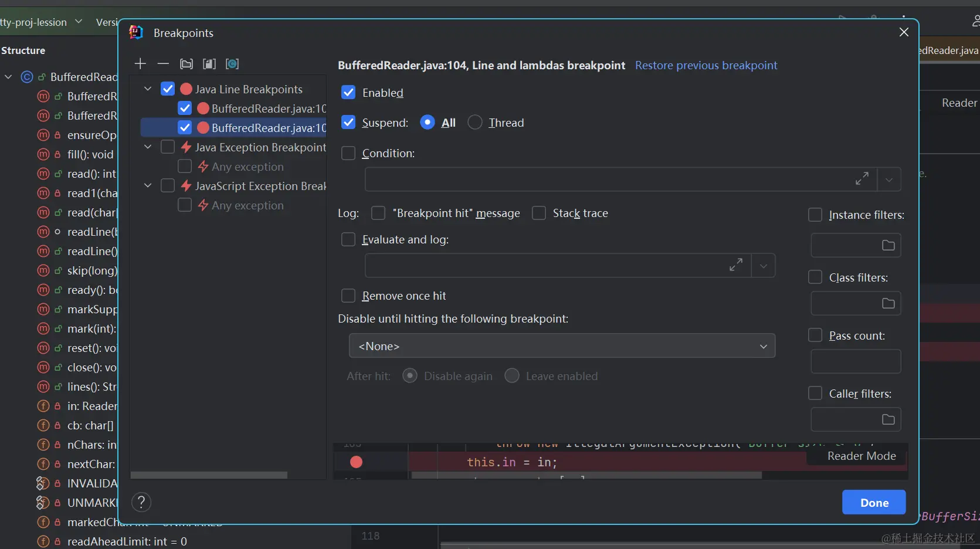The height and width of the screenshot is (549, 980).
Task: Toggle the Enabled checkbox
Action: pyautogui.click(x=348, y=93)
